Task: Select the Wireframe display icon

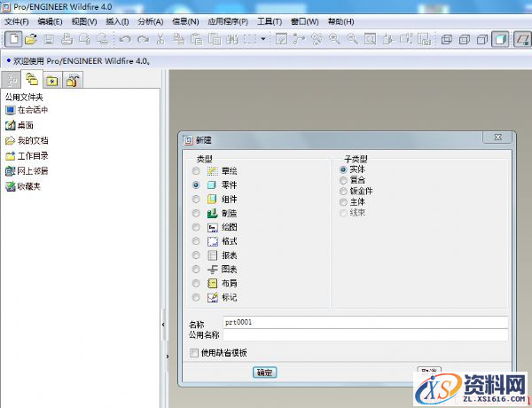Action: 447,40
